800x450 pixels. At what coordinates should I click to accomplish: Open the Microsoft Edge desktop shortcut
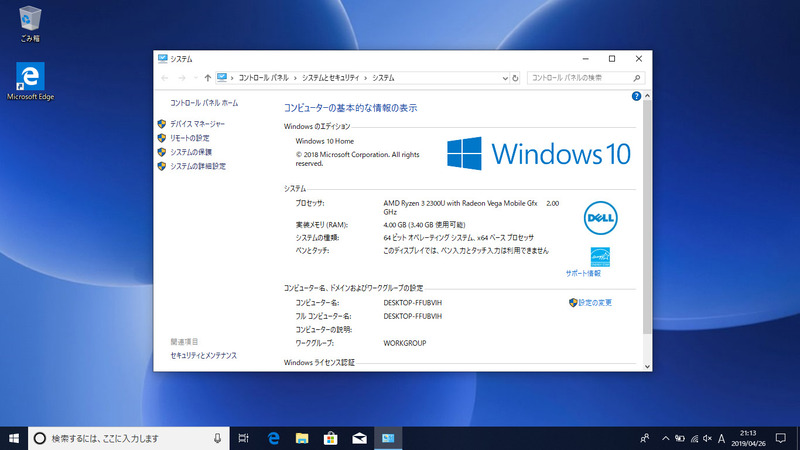click(x=30, y=81)
